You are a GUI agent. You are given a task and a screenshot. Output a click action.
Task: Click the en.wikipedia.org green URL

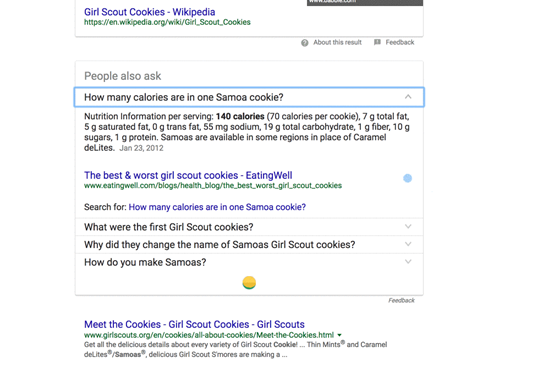pyautogui.click(x=167, y=22)
